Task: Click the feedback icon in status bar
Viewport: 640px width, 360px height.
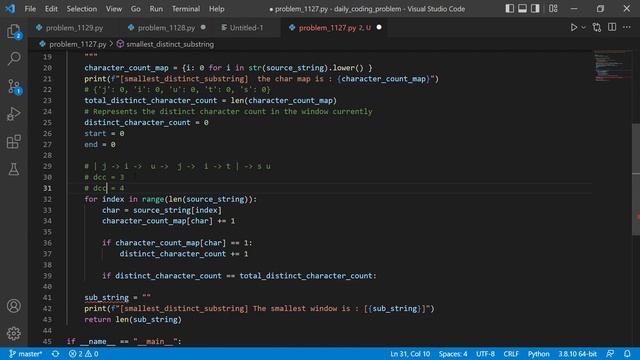Action: tap(610, 354)
